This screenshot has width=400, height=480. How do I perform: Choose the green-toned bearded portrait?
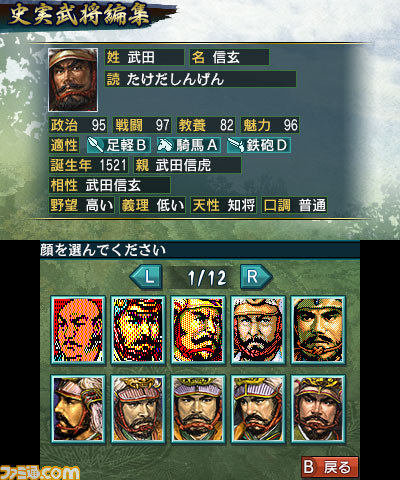click(318, 330)
